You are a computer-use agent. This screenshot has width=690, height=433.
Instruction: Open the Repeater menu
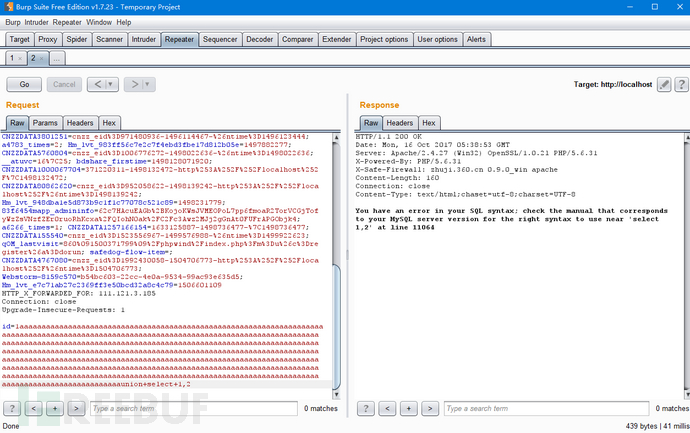tap(67, 22)
